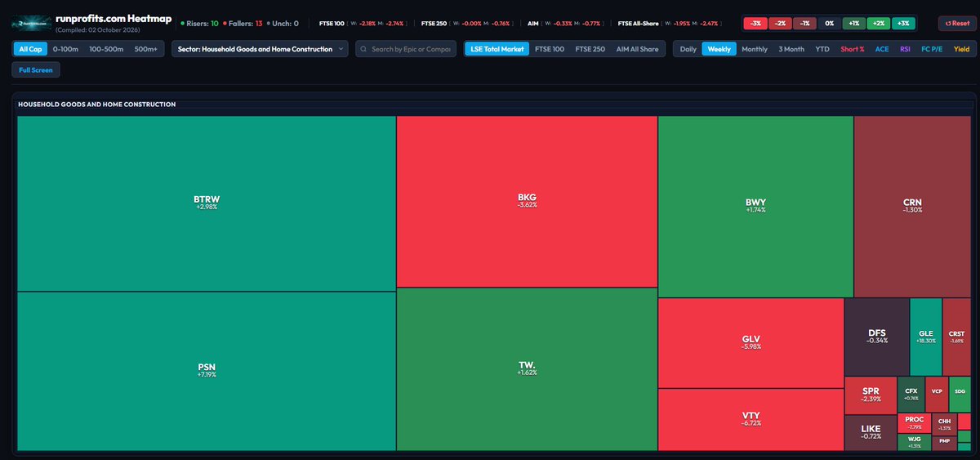Open the SPR heatmap tile
Screen dimensions: 980x460
coord(871,395)
